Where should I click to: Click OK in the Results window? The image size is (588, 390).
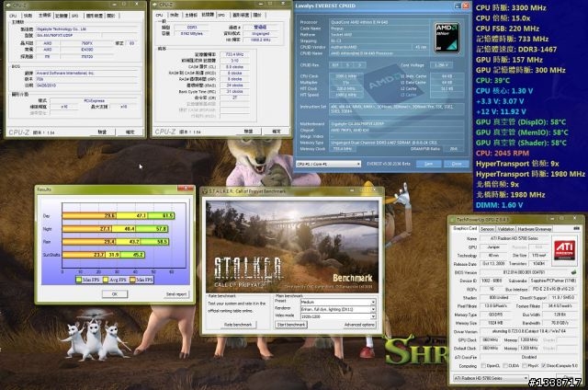tap(115, 294)
